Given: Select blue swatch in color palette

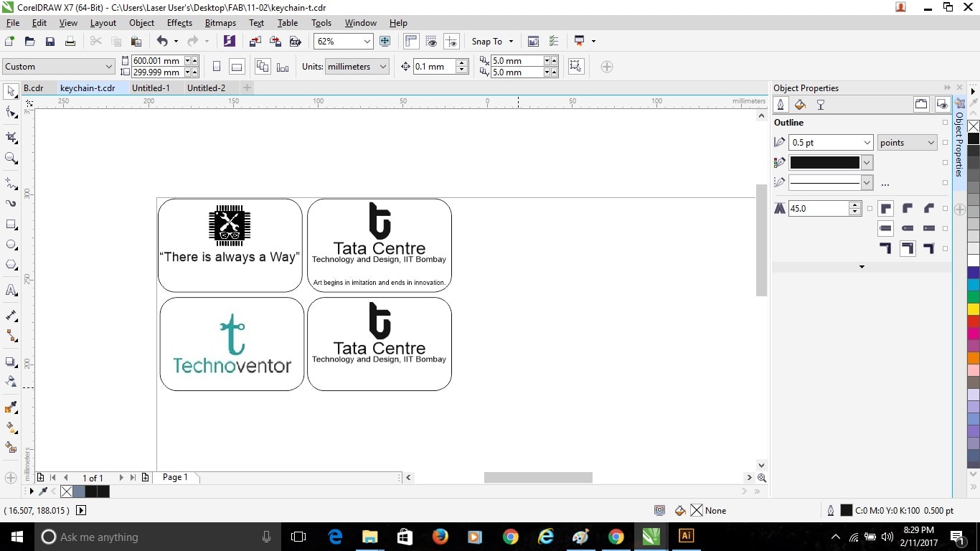Looking at the screenshot, I should click(x=974, y=273).
